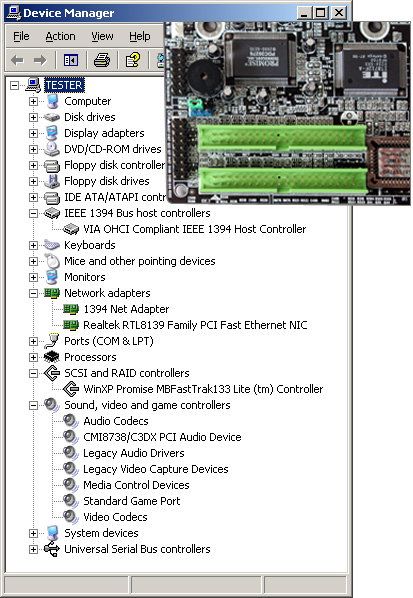Expand the Disk drives category
This screenshot has height=598, width=413.
coord(34,117)
